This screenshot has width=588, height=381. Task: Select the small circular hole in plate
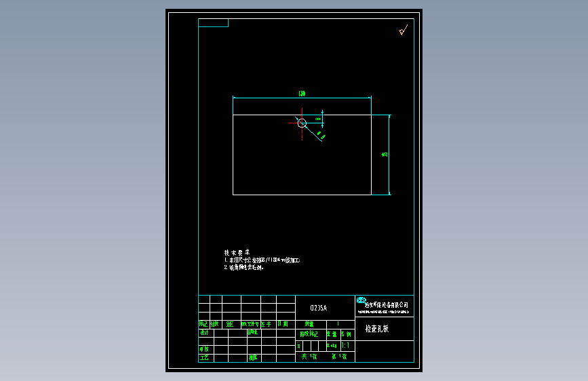point(302,123)
